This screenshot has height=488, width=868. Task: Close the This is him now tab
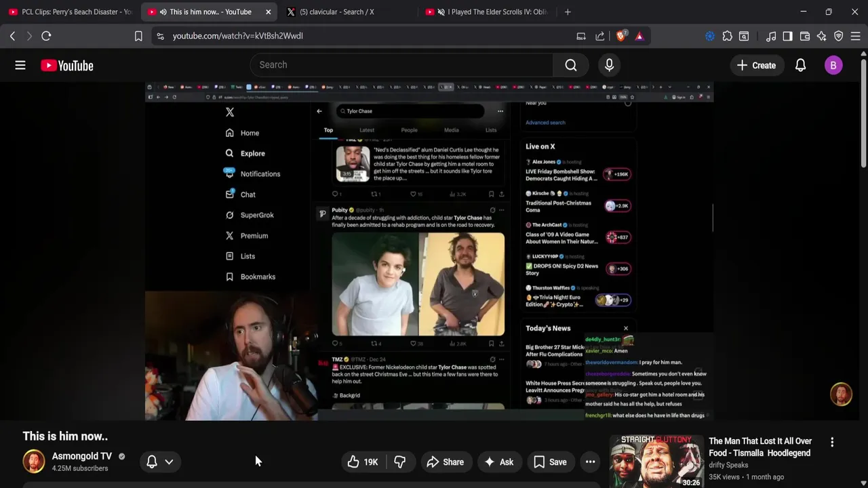[x=269, y=12]
